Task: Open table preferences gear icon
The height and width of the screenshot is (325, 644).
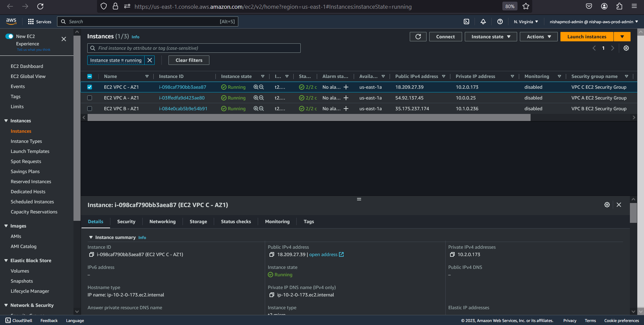Action: (x=626, y=48)
